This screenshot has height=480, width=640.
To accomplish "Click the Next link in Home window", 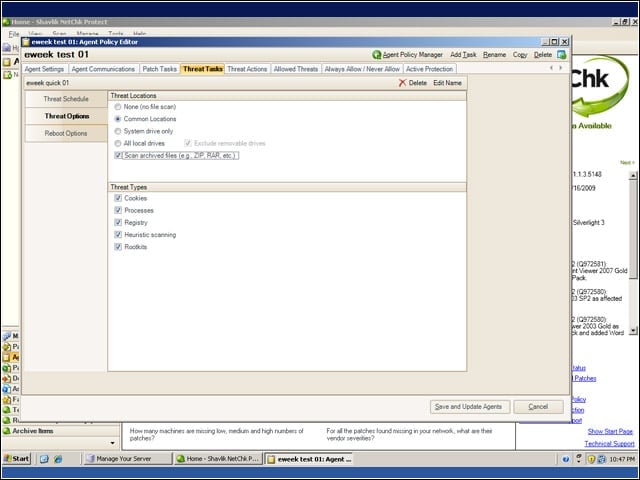I will (x=627, y=162).
